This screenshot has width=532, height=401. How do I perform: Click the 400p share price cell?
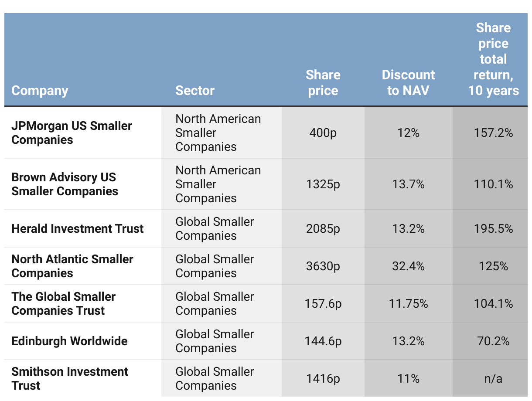[323, 133]
